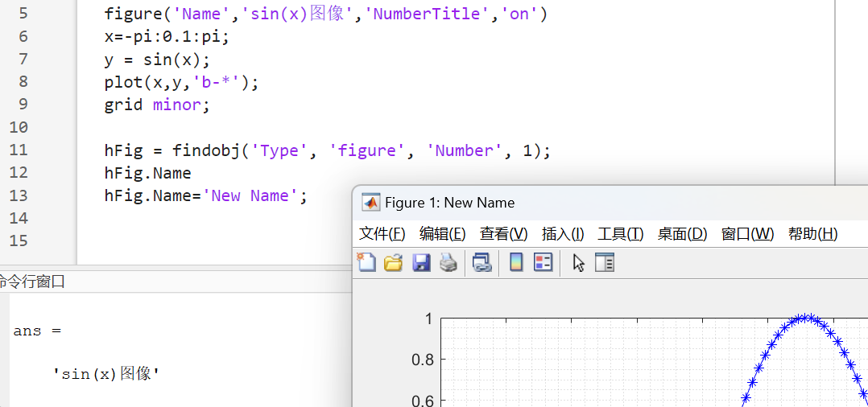Click the 窗口(W) menu
Viewport: 868px width, 407px height.
tap(747, 234)
